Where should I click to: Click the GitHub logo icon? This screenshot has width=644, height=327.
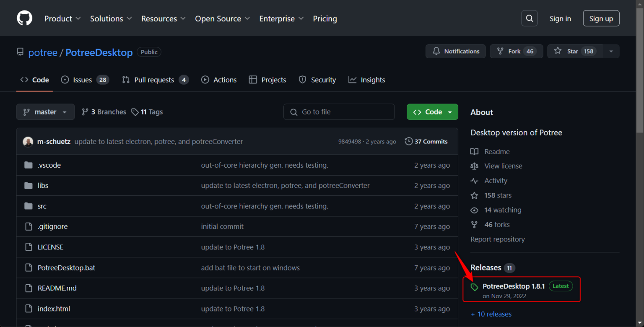24,18
